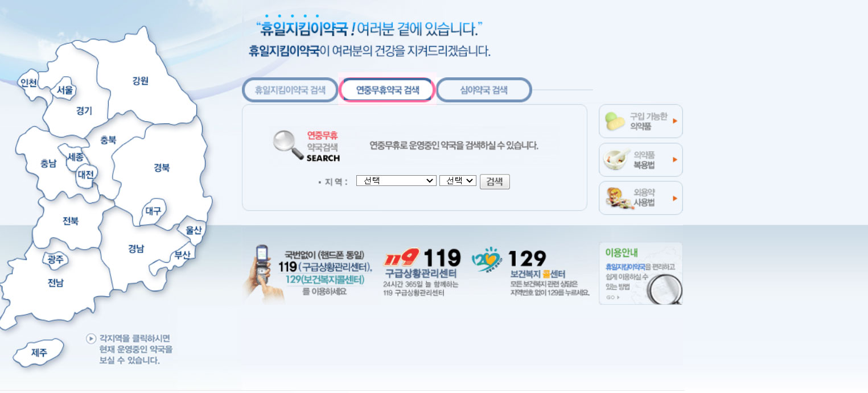Open the 구입 가능한 의약품 pill icon
This screenshot has height=393, width=868.
click(614, 121)
